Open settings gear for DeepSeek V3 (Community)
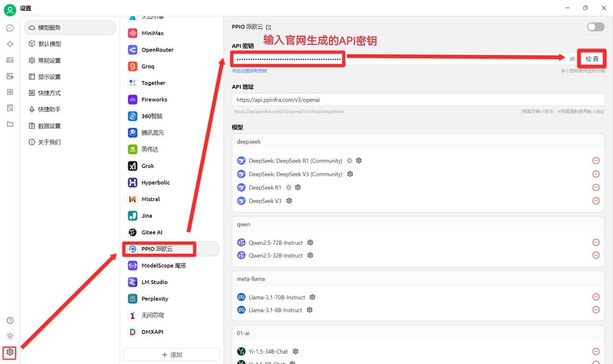Viewport: 613px width, 364px height. [x=350, y=174]
